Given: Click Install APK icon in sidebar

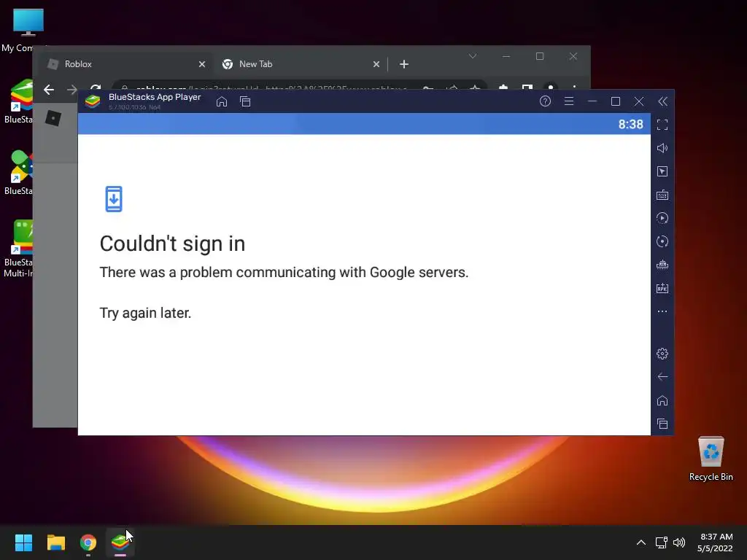Looking at the screenshot, I should [x=662, y=288].
